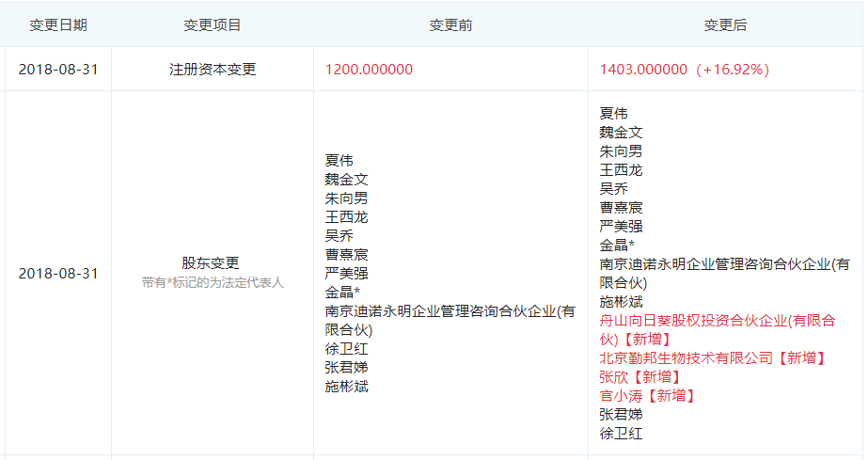Click 朱向男 in the 变更后 list
This screenshot has width=868, height=460.
click(621, 151)
